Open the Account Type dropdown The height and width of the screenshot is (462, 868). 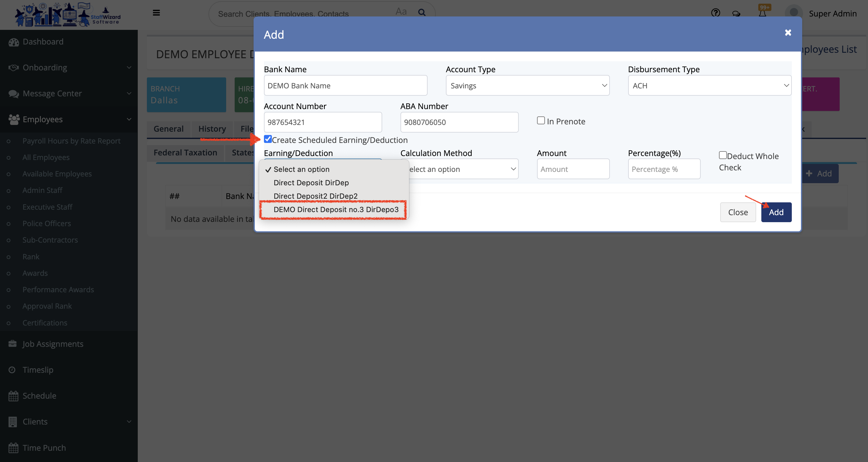coord(527,85)
